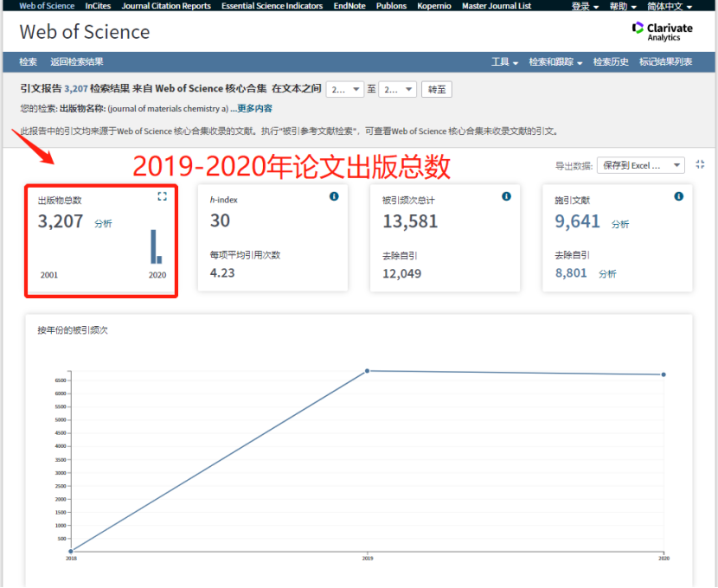Open 标记结果列表 marked list
This screenshot has height=588, width=718.
pos(665,61)
